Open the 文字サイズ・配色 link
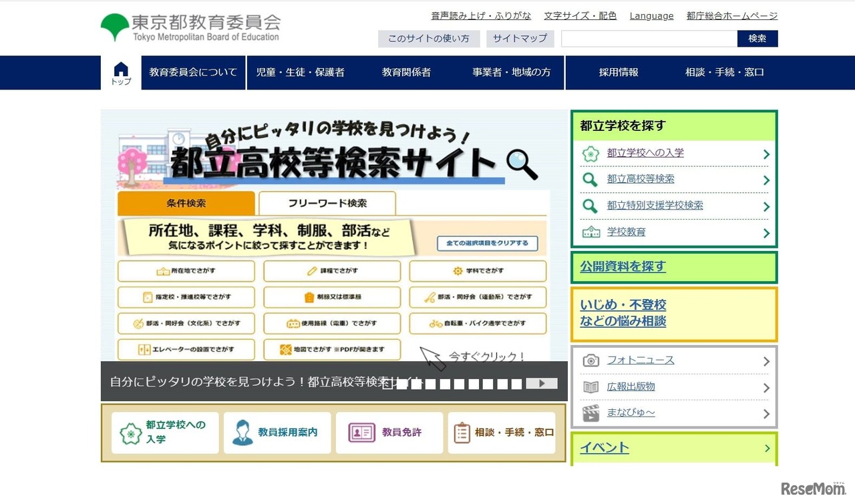 580,16
